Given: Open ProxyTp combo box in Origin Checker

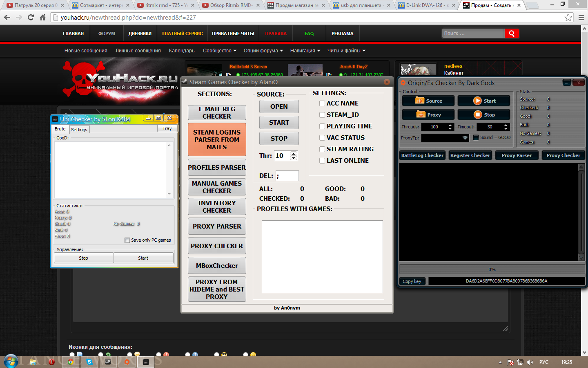Looking at the screenshot, I should (x=445, y=138).
